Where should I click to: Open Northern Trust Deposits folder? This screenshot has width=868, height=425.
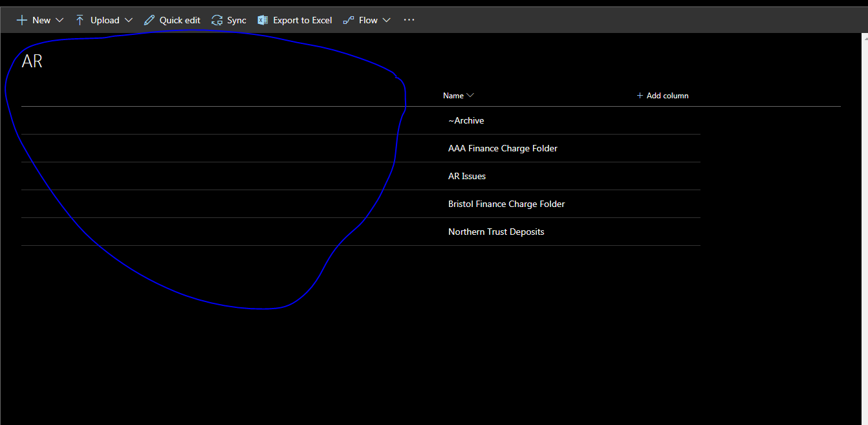pos(496,232)
